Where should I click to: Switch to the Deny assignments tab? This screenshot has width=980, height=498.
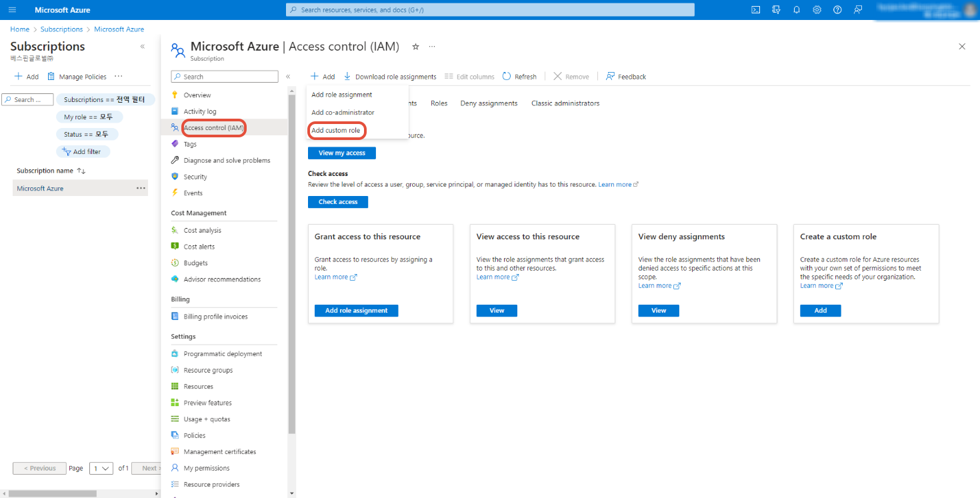click(489, 103)
